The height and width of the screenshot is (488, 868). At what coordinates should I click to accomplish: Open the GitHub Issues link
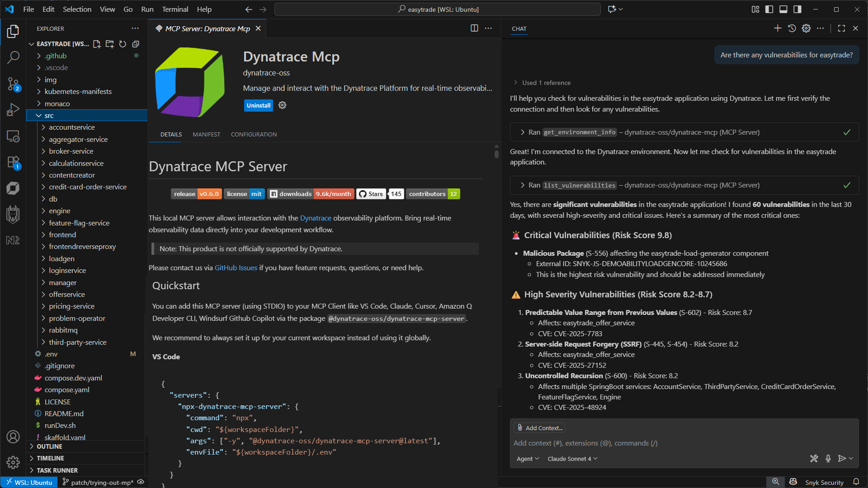236,267
